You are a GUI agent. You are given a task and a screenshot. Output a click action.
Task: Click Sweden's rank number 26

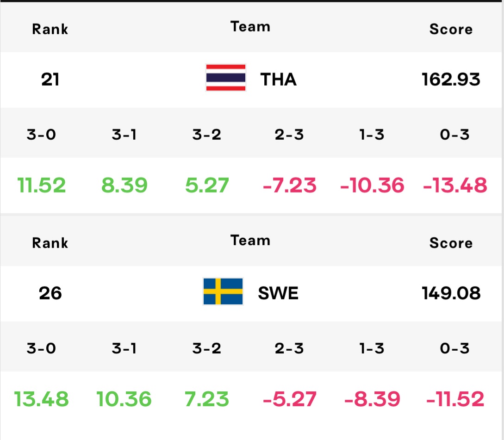point(50,293)
